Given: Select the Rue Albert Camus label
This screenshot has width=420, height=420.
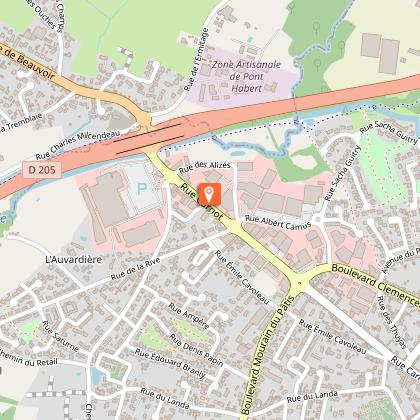Looking at the screenshot, I should coord(278,222).
